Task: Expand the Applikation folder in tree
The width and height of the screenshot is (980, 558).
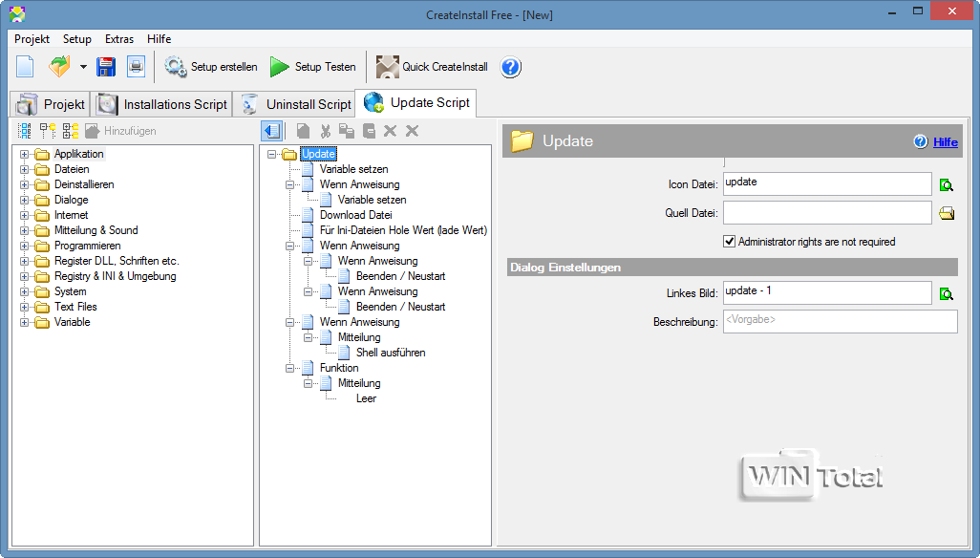Action: [x=25, y=154]
